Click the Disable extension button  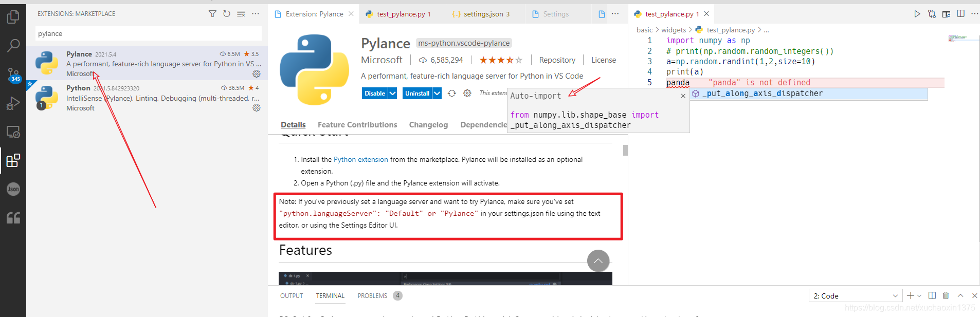[x=375, y=94]
